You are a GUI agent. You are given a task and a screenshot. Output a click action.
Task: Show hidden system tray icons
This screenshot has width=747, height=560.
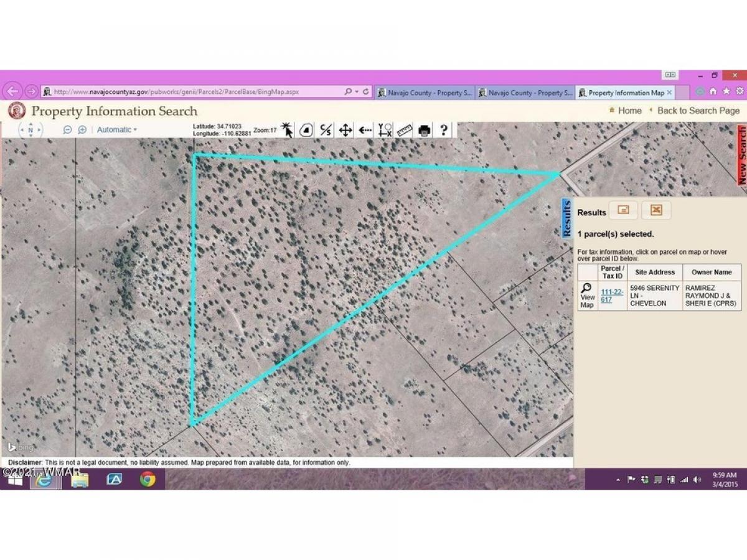[x=618, y=480]
